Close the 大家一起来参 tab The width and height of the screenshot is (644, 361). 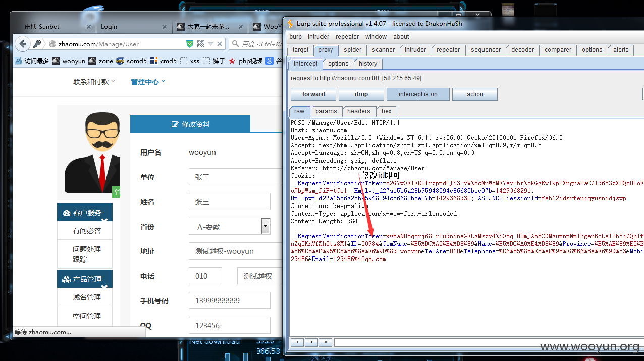coord(242,27)
